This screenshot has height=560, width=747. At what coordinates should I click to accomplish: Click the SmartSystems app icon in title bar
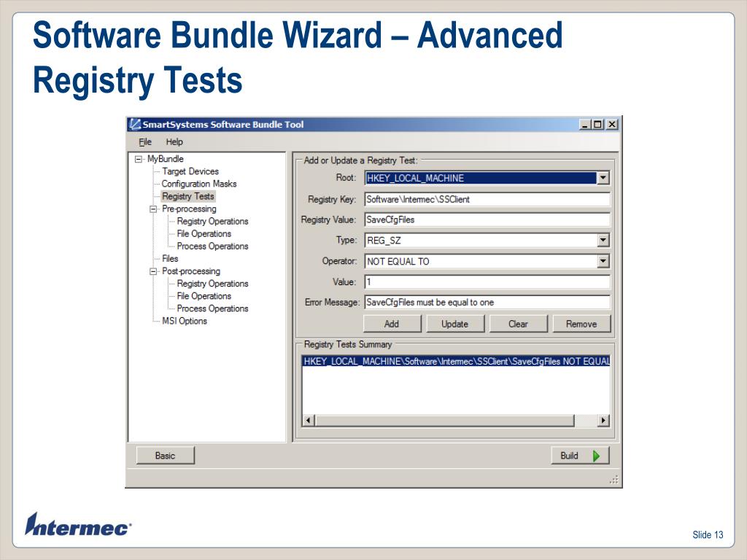pyautogui.click(x=135, y=124)
